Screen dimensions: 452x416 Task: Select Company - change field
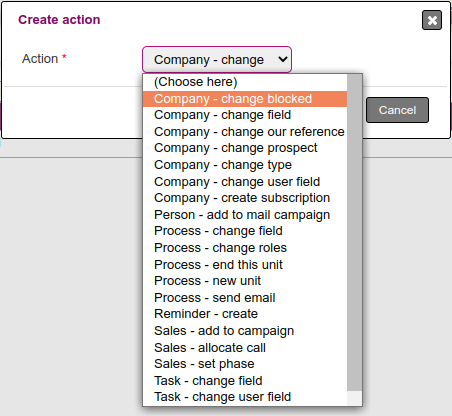(245, 115)
